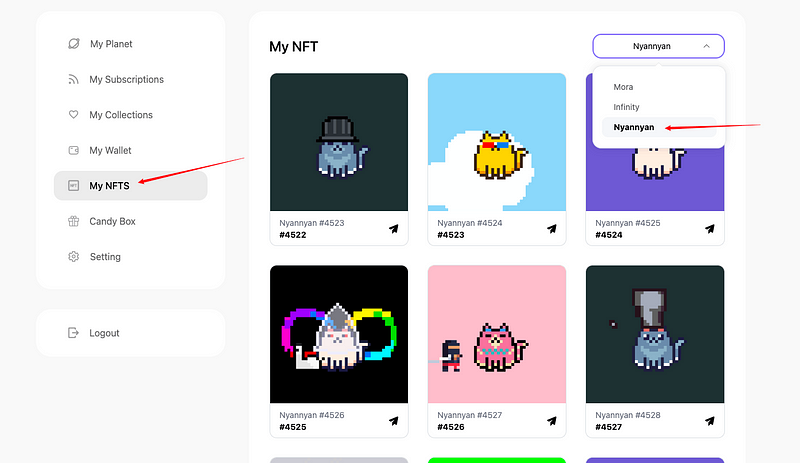Click the Logout button
800x463 pixels.
point(103,333)
